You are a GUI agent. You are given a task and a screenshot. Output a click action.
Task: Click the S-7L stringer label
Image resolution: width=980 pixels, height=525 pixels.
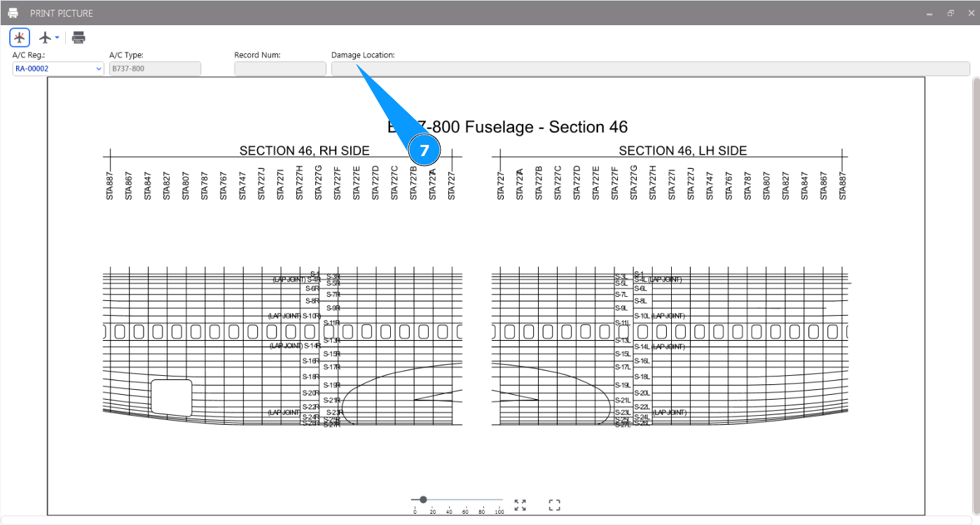[621, 295]
